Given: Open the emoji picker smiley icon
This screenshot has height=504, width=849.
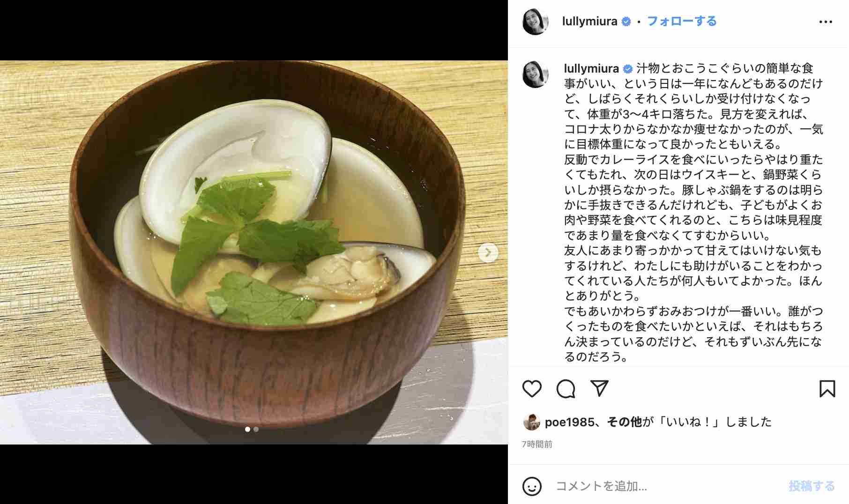Looking at the screenshot, I should [532, 486].
